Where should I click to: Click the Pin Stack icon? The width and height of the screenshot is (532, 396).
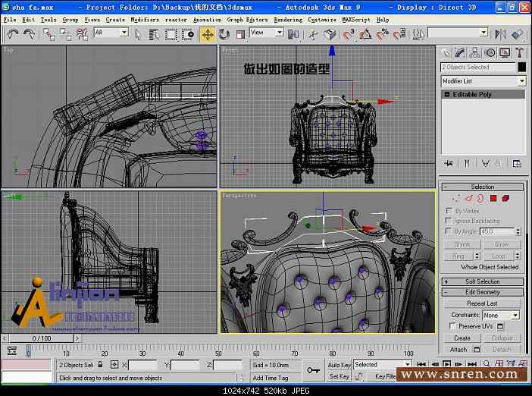449,164
